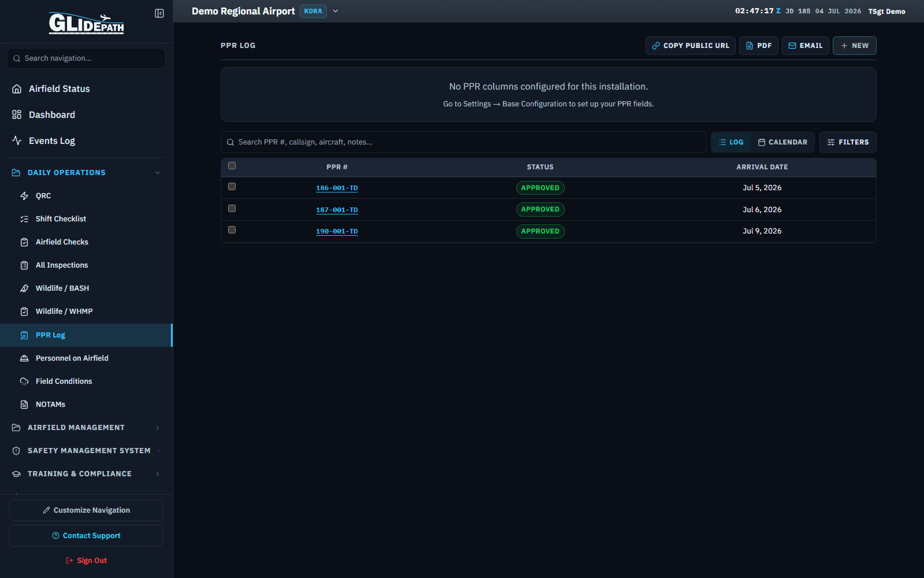Open Dashboard in the sidebar
The width and height of the screenshot is (924, 578).
click(x=86, y=115)
